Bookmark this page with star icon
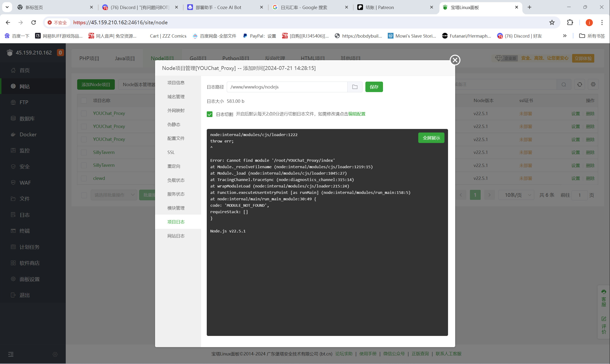 coord(552,22)
